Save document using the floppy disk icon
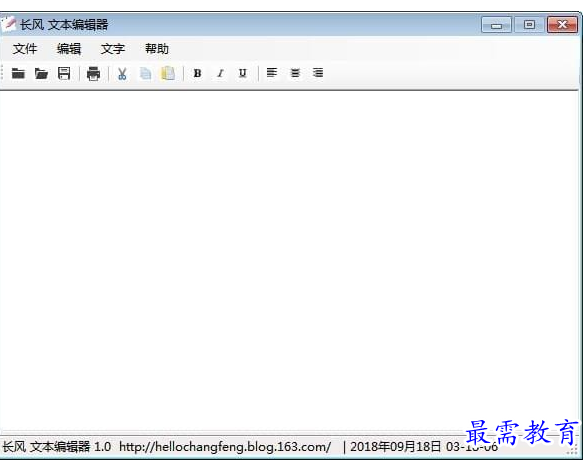The image size is (587, 464). (64, 73)
